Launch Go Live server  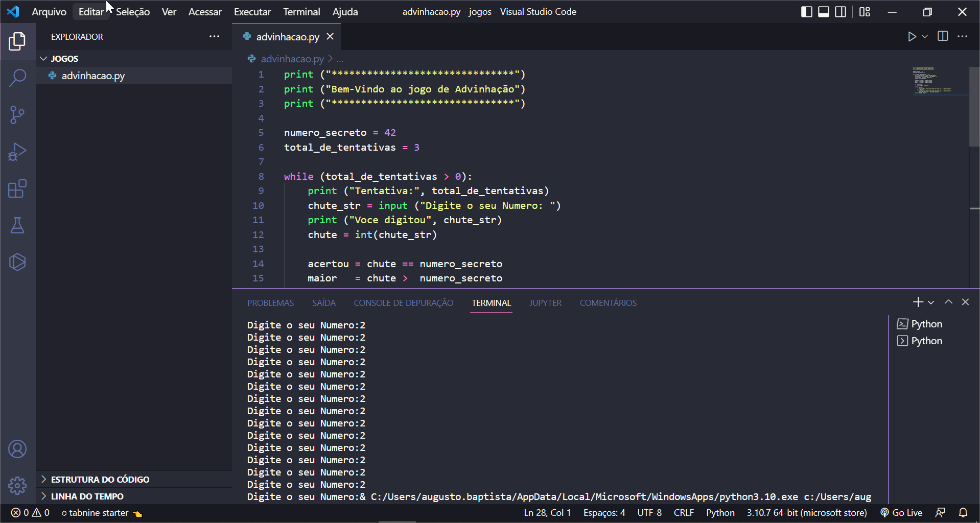(901, 513)
